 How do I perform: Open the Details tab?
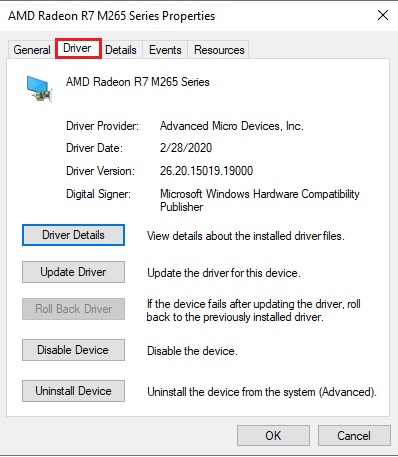pyautogui.click(x=121, y=50)
